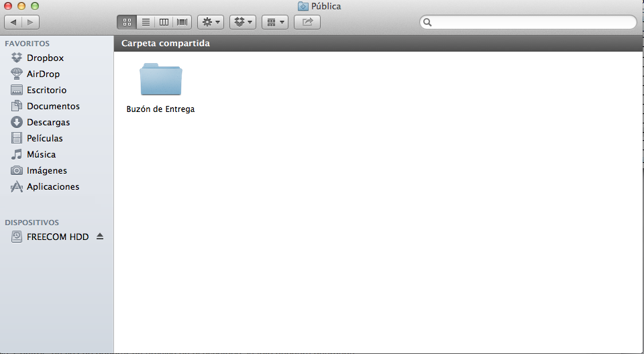The width and height of the screenshot is (644, 354).
Task: Switch to Cover Flow view
Action: (x=182, y=22)
